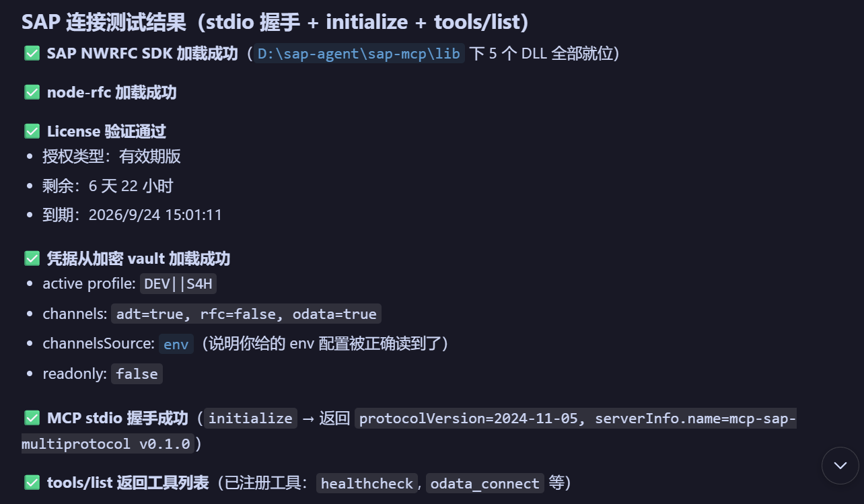Click the initialize code chip
The width and height of the screenshot is (864, 504).
pos(250,418)
